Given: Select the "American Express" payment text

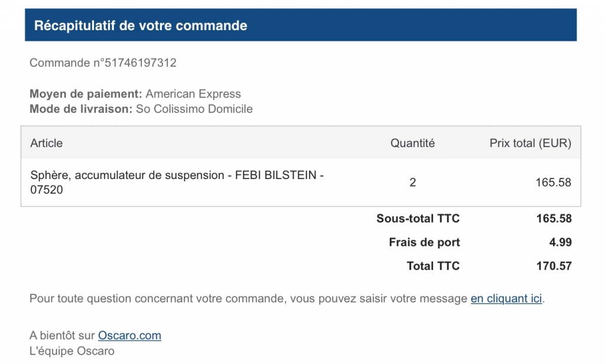Looking at the screenshot, I should [x=193, y=94].
